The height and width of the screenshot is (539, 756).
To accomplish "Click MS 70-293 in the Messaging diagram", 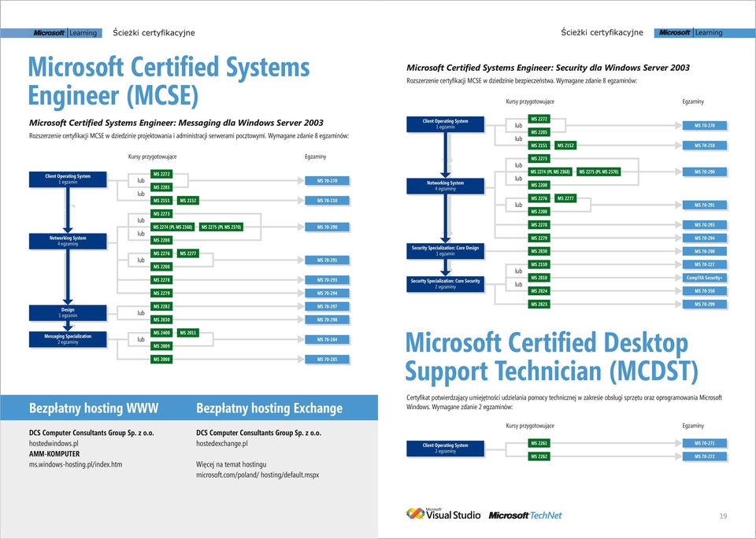I will [x=327, y=280].
